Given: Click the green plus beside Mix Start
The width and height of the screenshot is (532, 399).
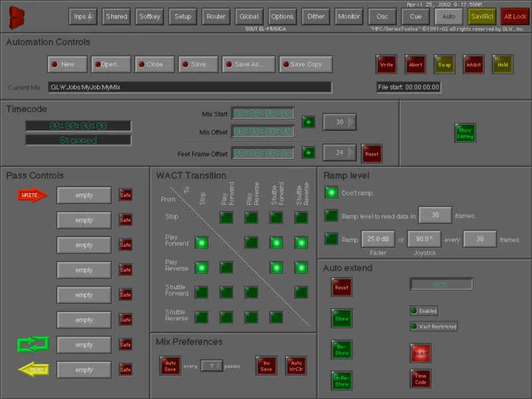Looking at the screenshot, I should tap(309, 122).
